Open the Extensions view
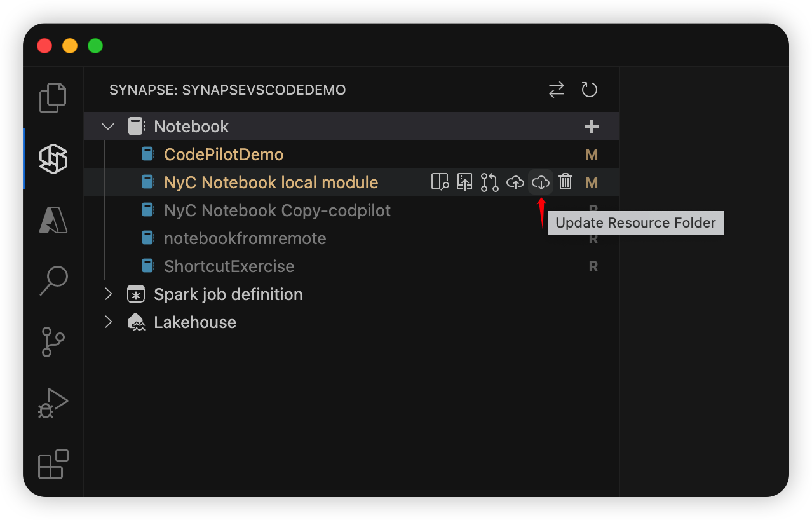The image size is (812, 520). [53, 464]
